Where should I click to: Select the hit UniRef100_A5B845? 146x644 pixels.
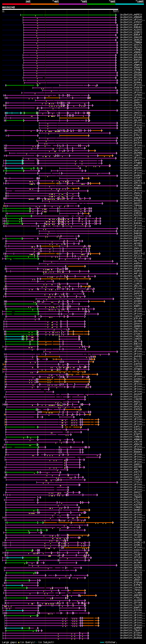click(x=131, y=17)
